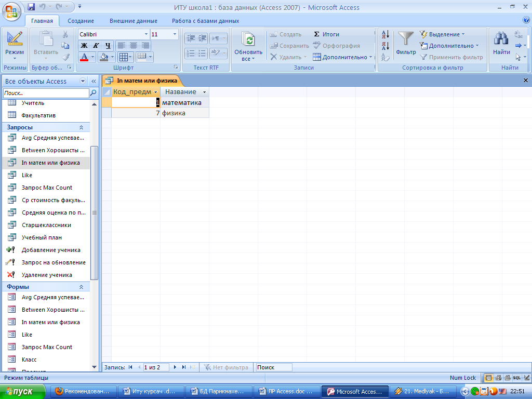Click the Office button logo

11,11
